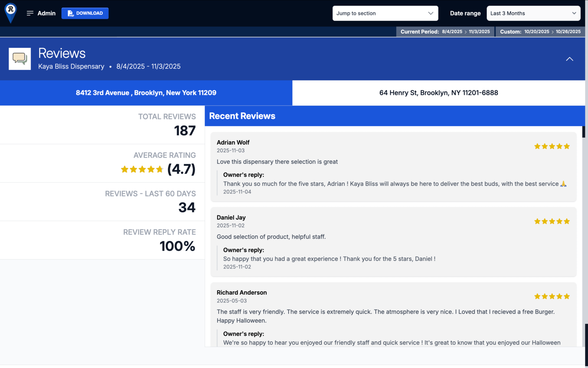This screenshot has width=588, height=368.
Task: Click the Download button
Action: (85, 13)
